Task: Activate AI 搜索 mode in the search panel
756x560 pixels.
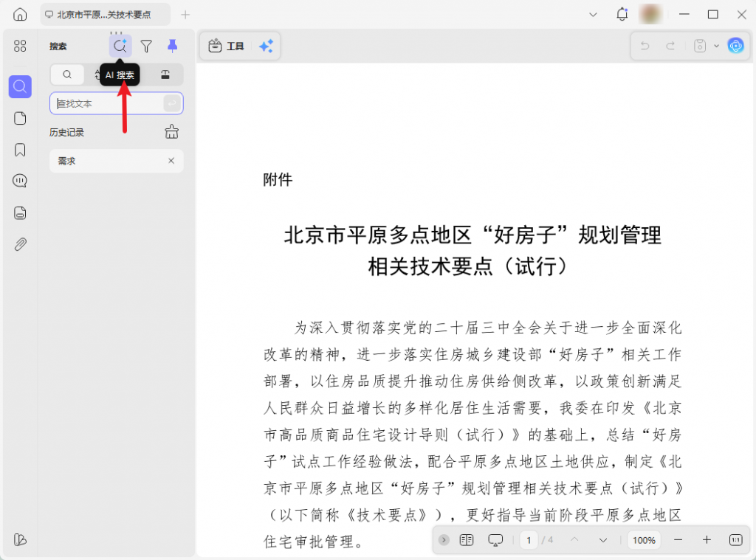Action: coord(120,46)
